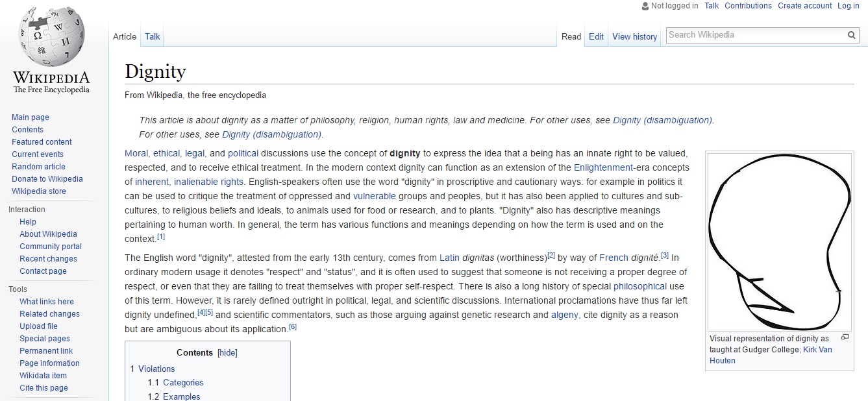The image size is (868, 401).
Task: Jump to 1.2 Examples section
Action: tap(182, 396)
